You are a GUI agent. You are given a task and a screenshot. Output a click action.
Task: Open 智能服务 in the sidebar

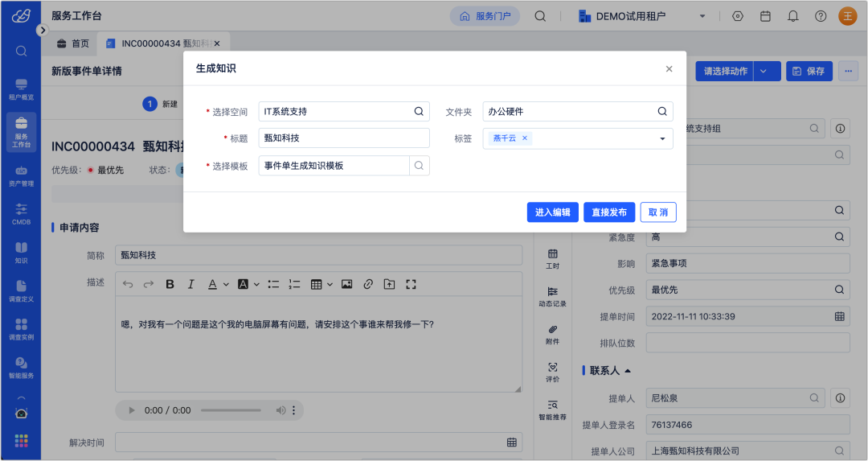21,368
